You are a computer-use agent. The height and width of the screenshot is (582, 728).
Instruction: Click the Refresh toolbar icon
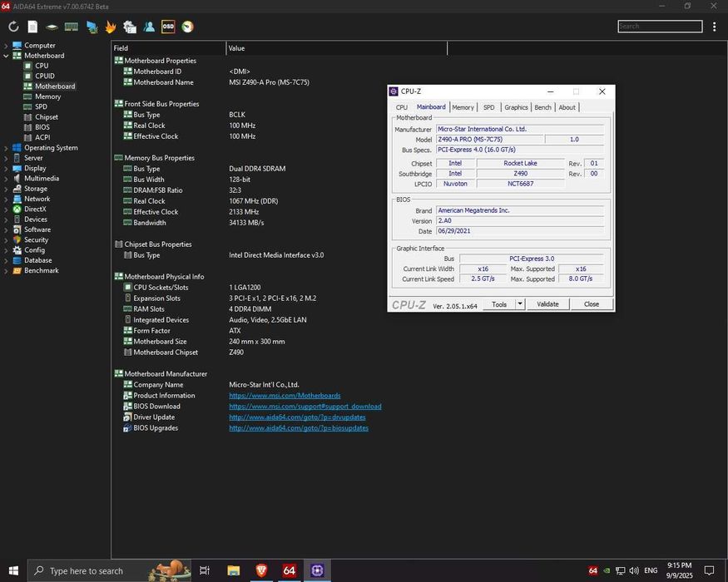click(13, 27)
